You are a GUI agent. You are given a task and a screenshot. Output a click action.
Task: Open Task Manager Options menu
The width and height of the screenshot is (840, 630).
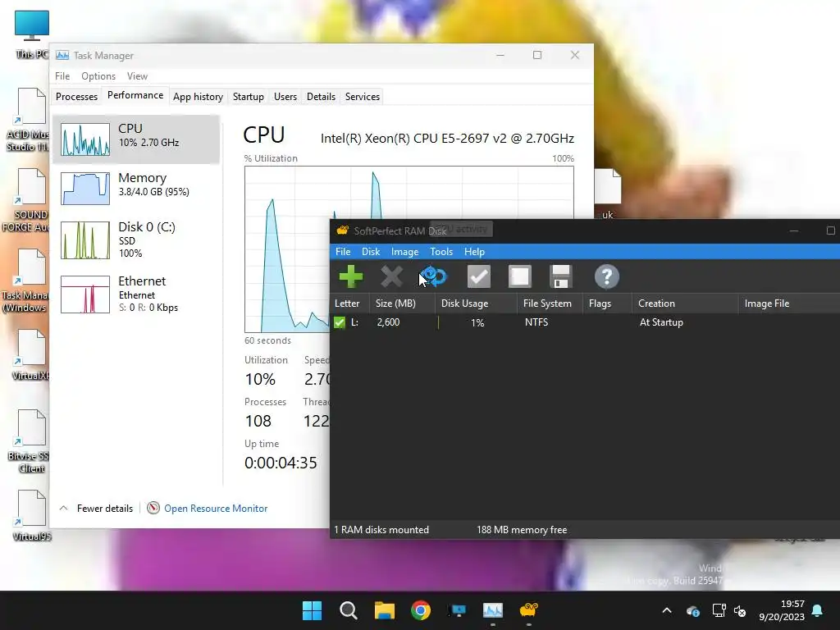coord(98,76)
